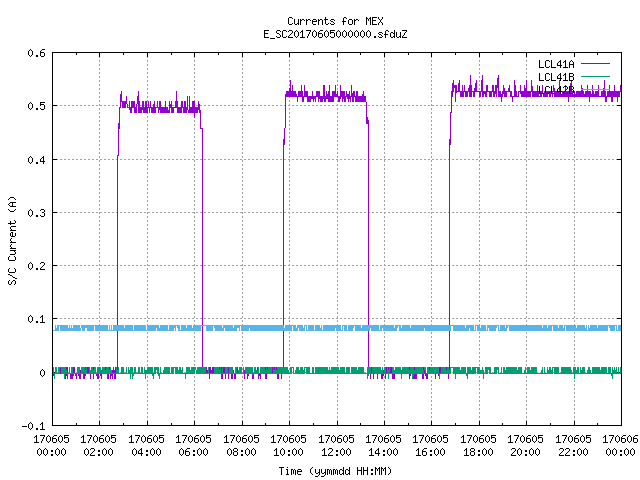Screen dimensions: 640x480
Task: Click the 170605 08:00 x-axis tick label
Action: (x=241, y=445)
